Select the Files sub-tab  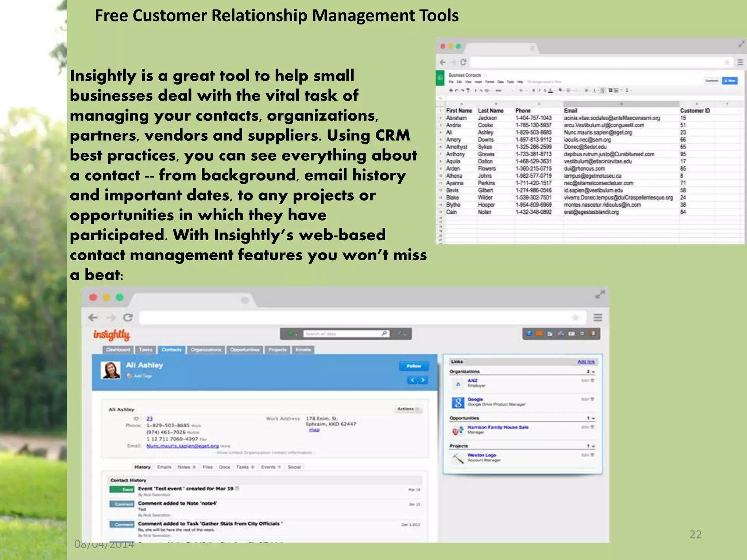[x=208, y=467]
